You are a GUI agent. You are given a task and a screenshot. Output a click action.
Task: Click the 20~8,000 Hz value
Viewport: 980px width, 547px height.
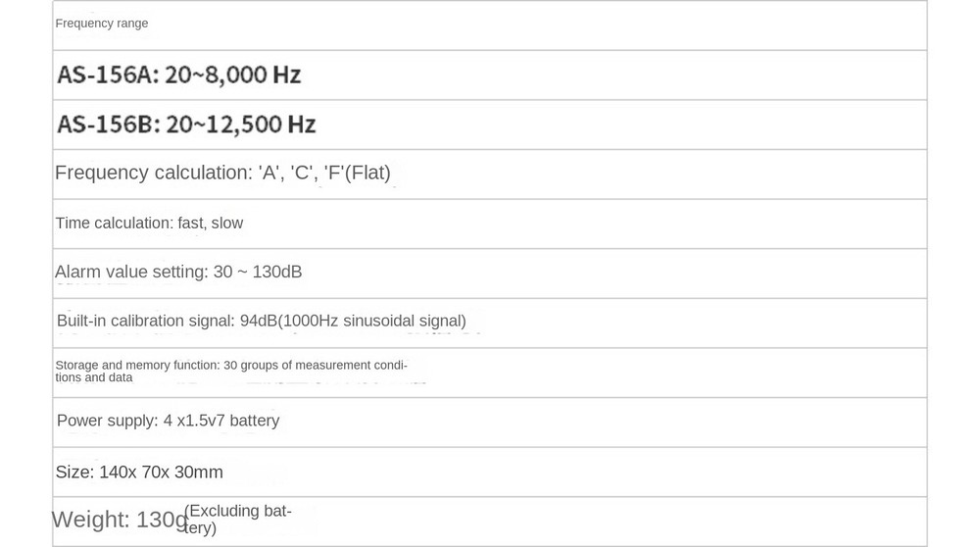pyautogui.click(x=233, y=75)
